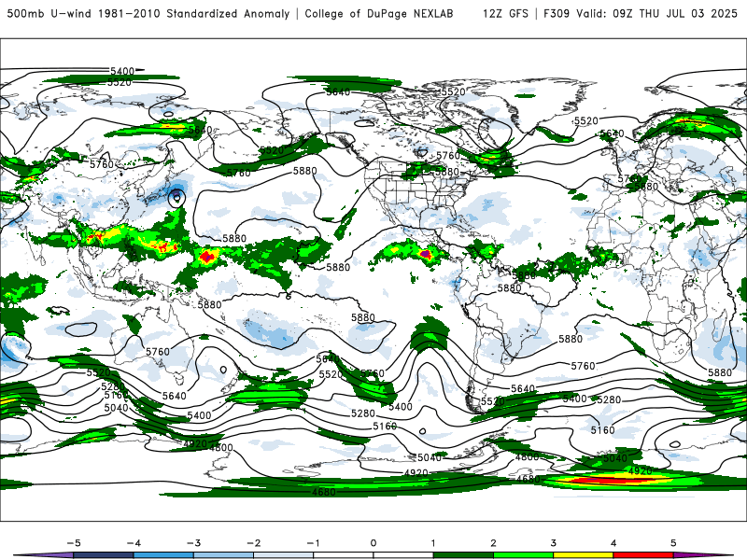Click the "3" label on the colorbar
747x560 pixels.
tap(553, 543)
